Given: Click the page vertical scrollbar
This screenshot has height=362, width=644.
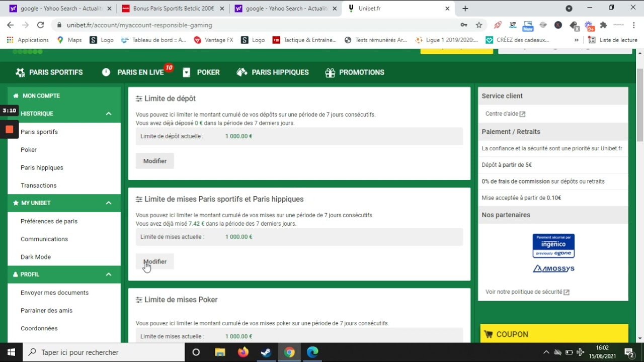Looking at the screenshot, I should coord(640,106).
